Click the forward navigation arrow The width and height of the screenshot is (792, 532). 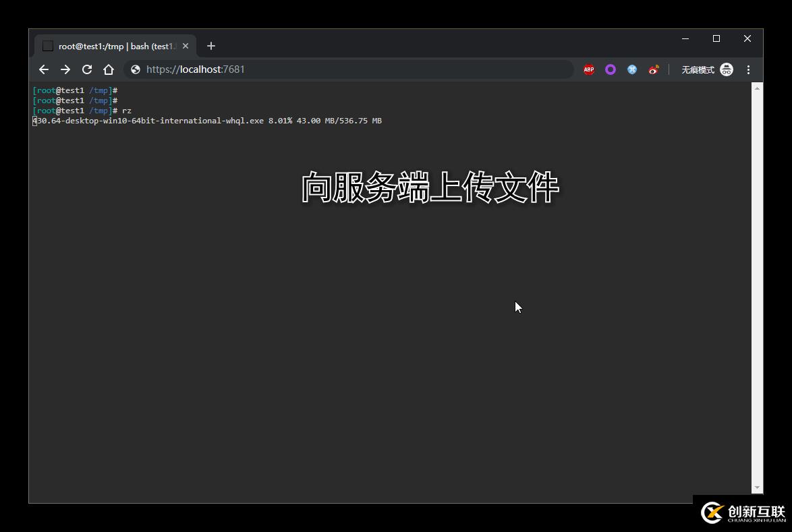[65, 69]
